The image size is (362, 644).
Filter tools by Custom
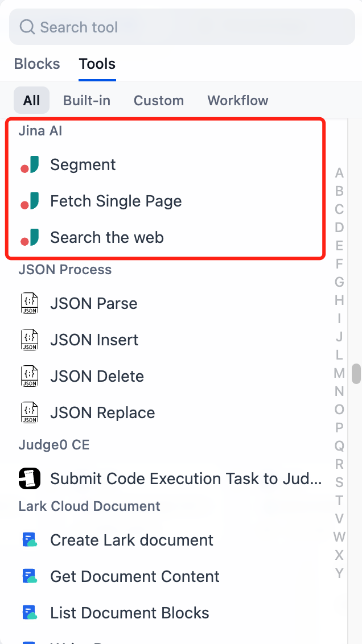[159, 101]
